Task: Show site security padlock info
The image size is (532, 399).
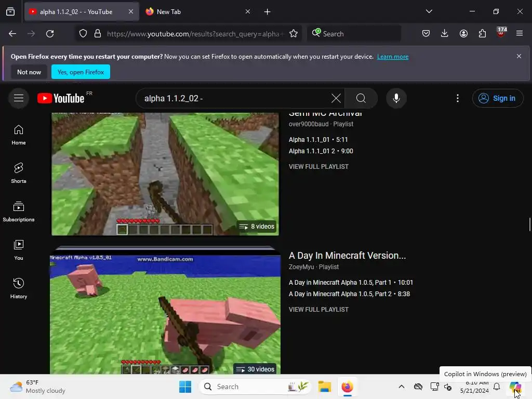Action: 98,34
